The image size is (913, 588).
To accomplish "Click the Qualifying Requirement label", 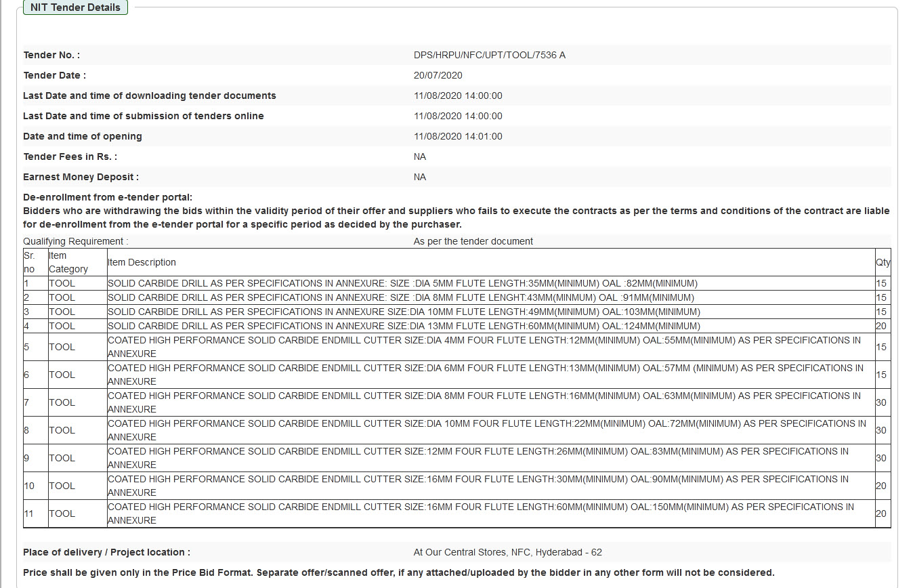I will [x=75, y=241].
